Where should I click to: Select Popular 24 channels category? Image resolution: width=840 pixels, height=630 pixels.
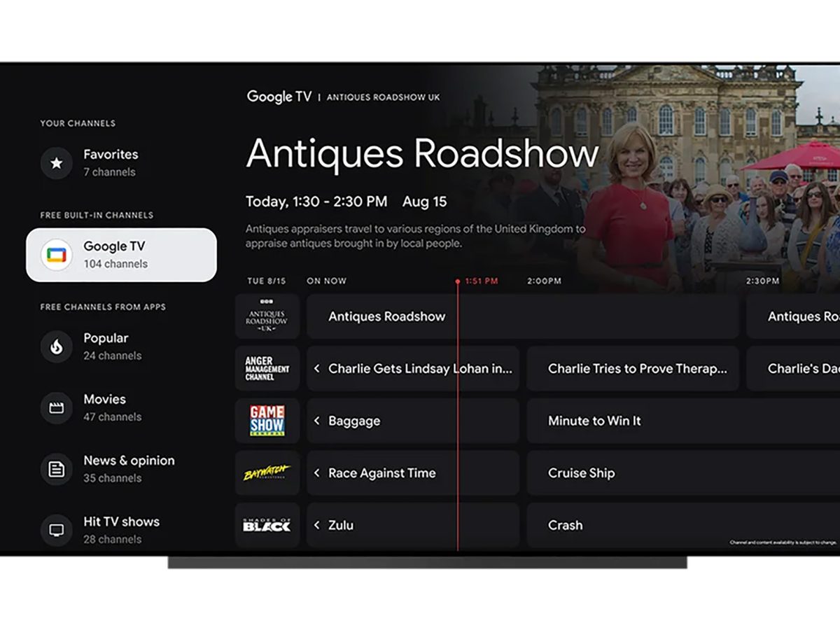121,346
